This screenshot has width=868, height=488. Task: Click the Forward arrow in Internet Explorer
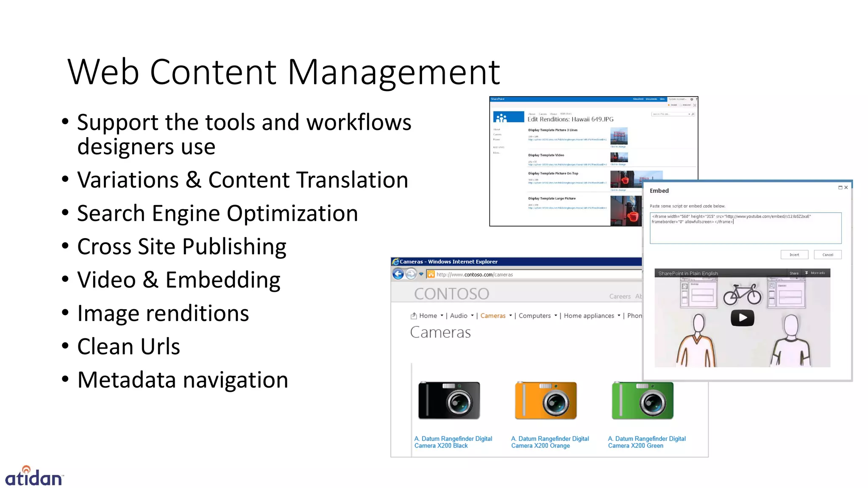pos(411,274)
